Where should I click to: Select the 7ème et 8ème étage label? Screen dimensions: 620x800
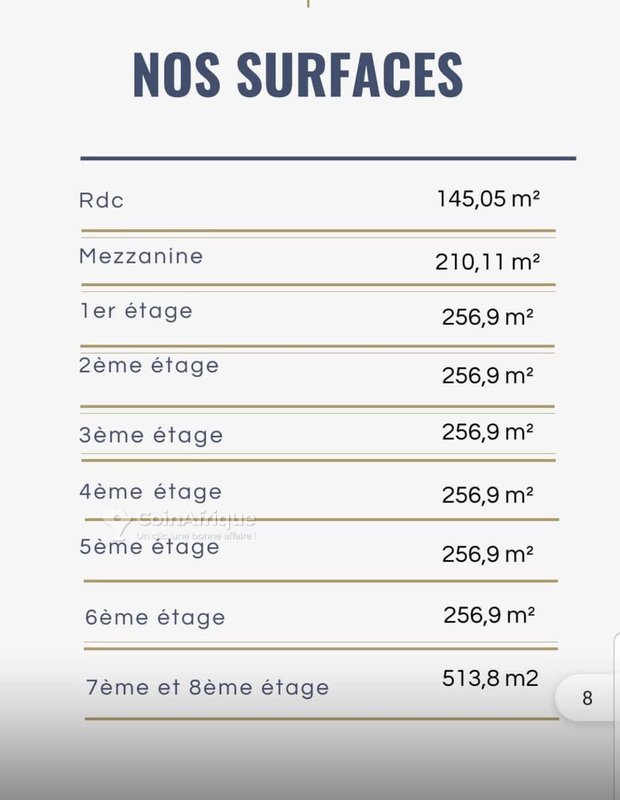pyautogui.click(x=207, y=688)
